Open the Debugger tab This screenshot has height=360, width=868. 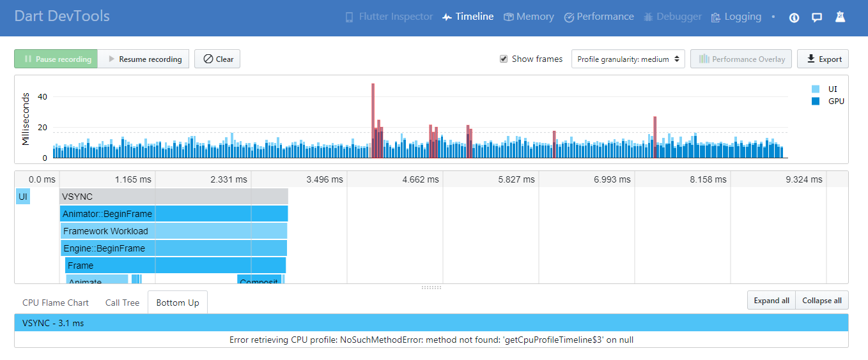click(x=673, y=17)
